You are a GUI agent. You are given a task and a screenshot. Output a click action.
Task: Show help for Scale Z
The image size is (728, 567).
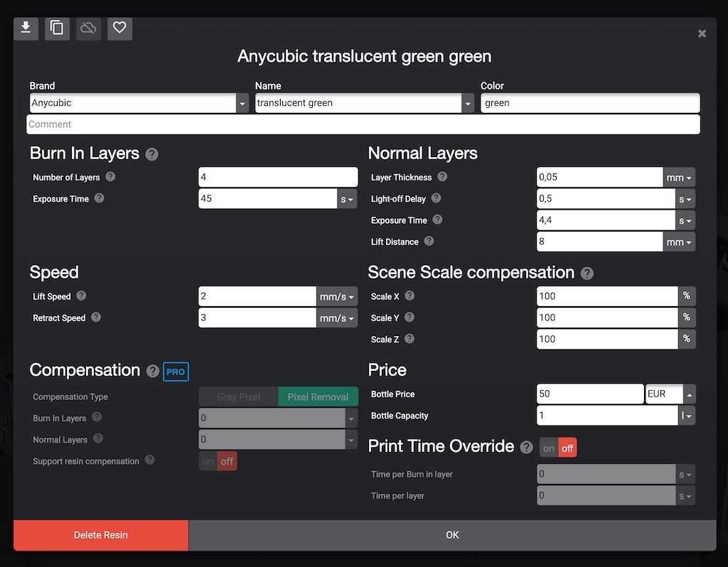tap(409, 338)
